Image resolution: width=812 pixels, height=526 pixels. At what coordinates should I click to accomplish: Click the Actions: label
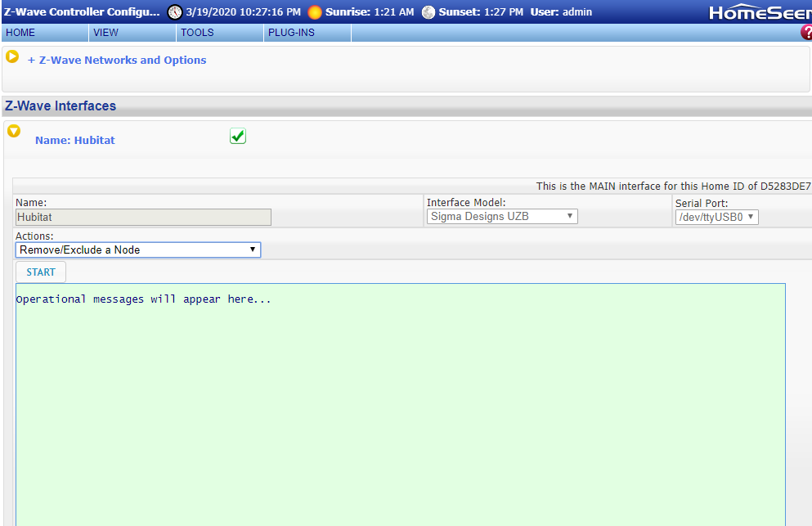pyautogui.click(x=34, y=236)
